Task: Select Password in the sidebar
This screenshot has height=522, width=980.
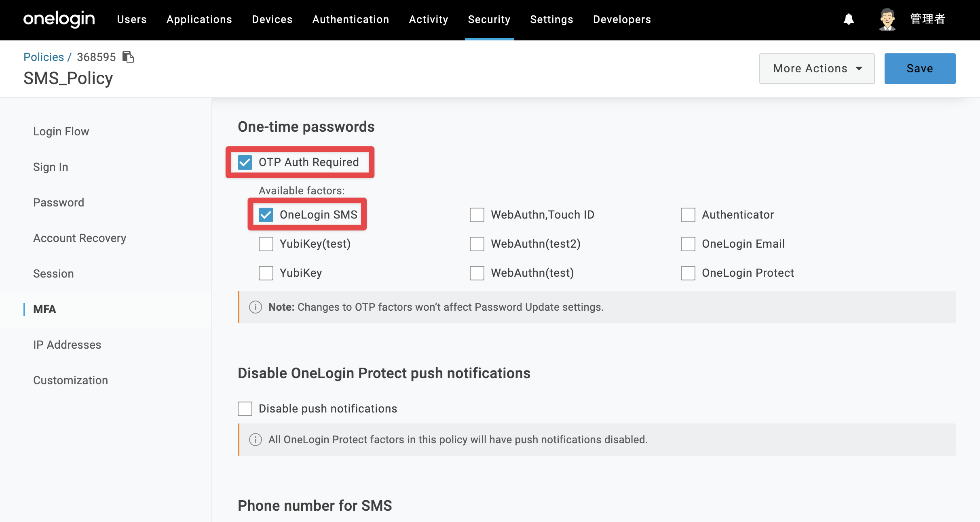Action: (59, 202)
